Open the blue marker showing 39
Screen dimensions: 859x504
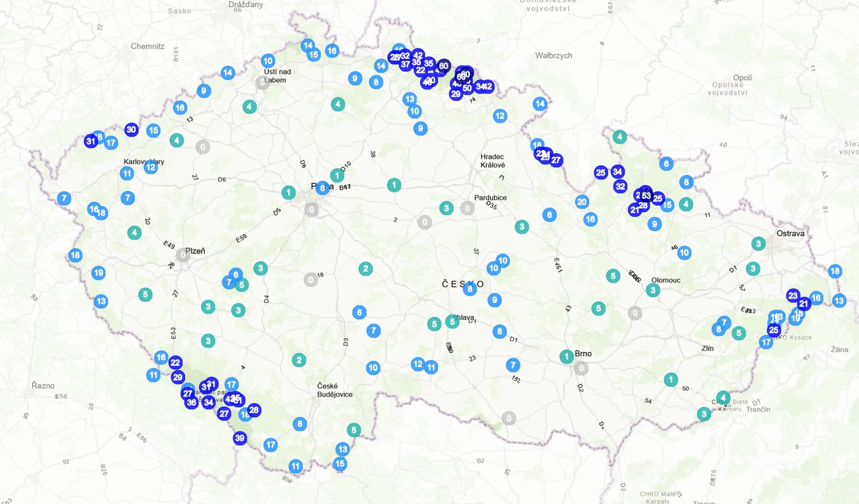point(240,438)
